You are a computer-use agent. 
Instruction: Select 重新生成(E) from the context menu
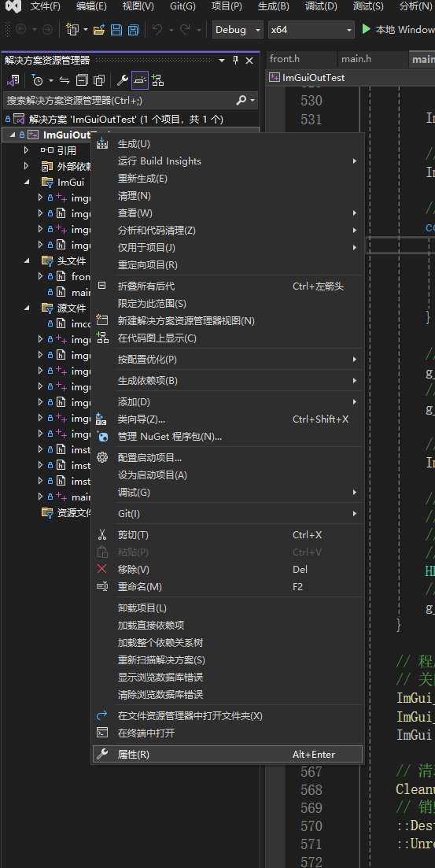coord(227,179)
